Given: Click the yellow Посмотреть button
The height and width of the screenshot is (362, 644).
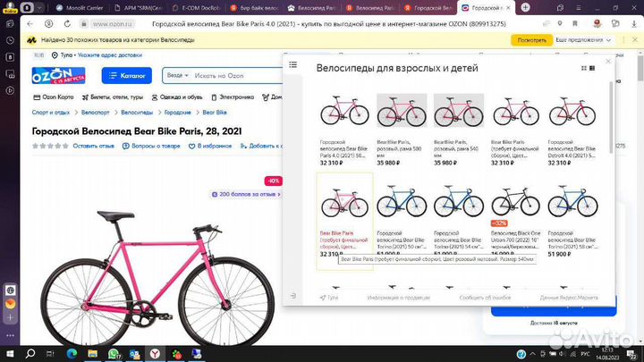Looking at the screenshot, I should pos(531,40).
